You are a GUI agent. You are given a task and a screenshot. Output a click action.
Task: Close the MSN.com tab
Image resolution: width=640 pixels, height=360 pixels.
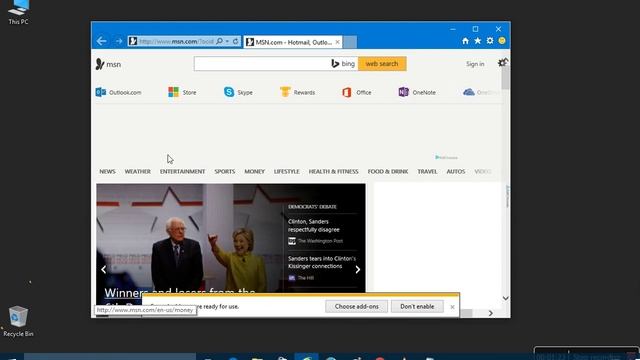click(338, 42)
